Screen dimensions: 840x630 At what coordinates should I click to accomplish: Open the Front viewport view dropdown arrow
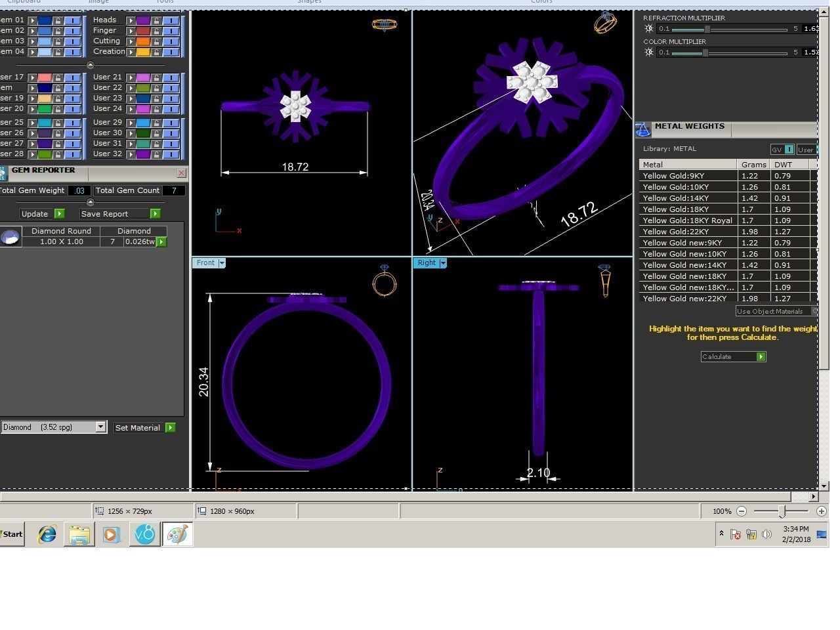point(222,263)
